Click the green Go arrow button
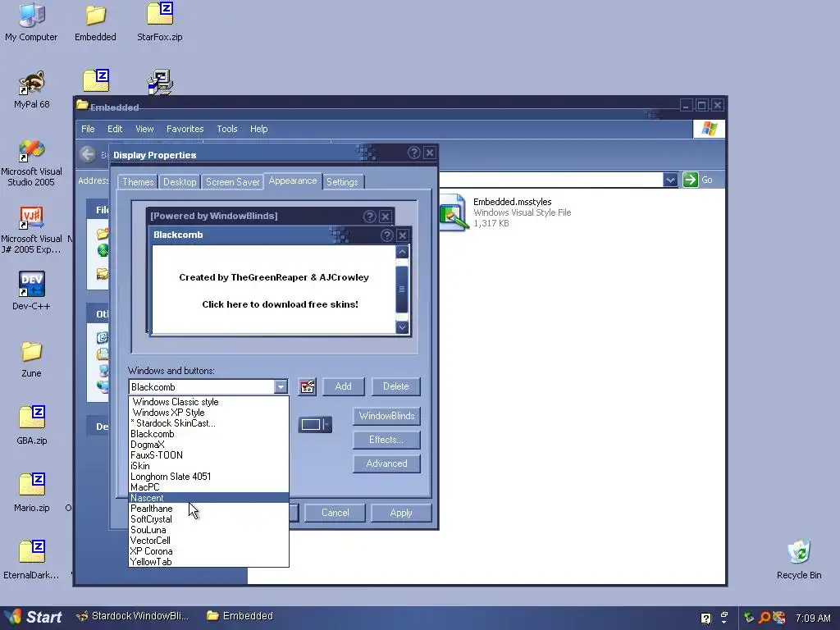Viewport: 840px width, 630px height. [690, 180]
